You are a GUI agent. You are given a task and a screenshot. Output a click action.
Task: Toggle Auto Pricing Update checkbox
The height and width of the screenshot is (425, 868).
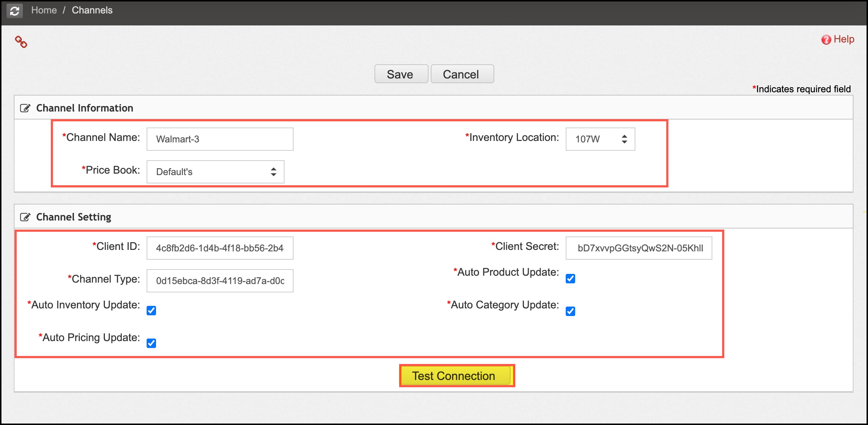tap(151, 343)
